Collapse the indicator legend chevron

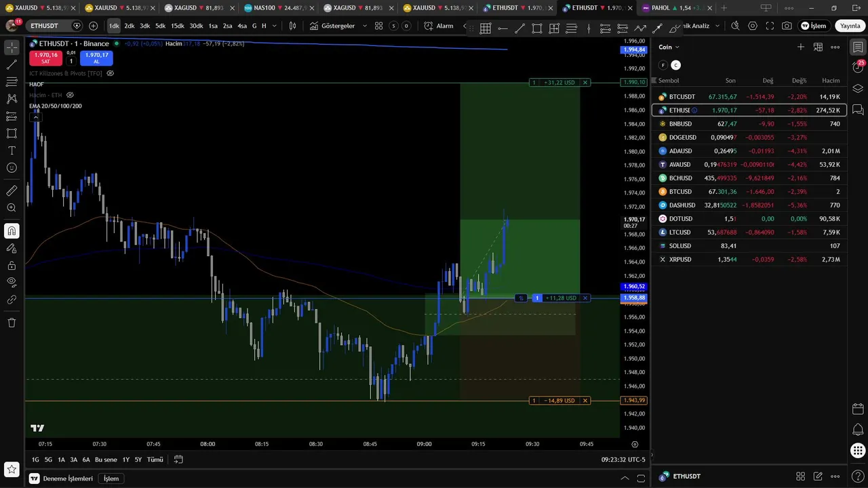(x=35, y=117)
